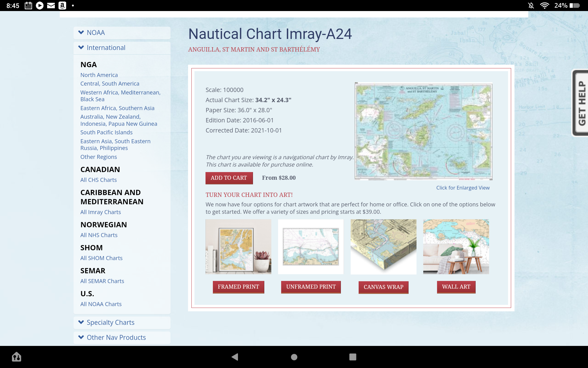Select the canvas wrap example thumbnail
Screen dimensions: 588x368
pos(383,247)
